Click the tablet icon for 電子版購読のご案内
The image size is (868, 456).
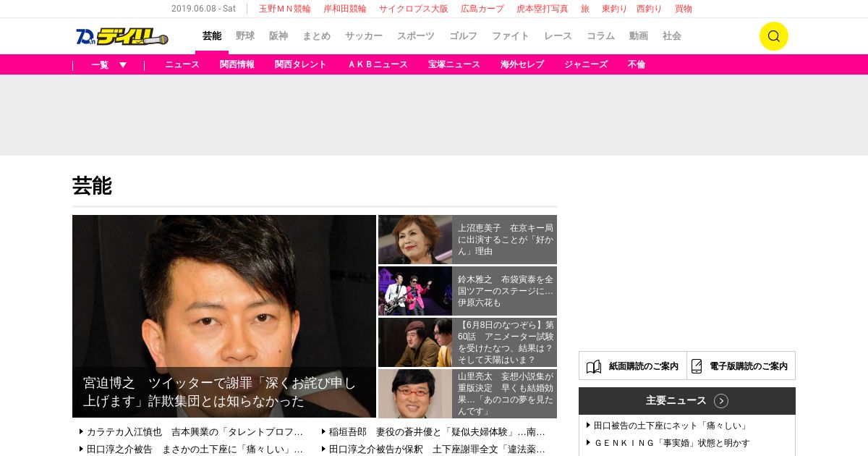click(697, 366)
